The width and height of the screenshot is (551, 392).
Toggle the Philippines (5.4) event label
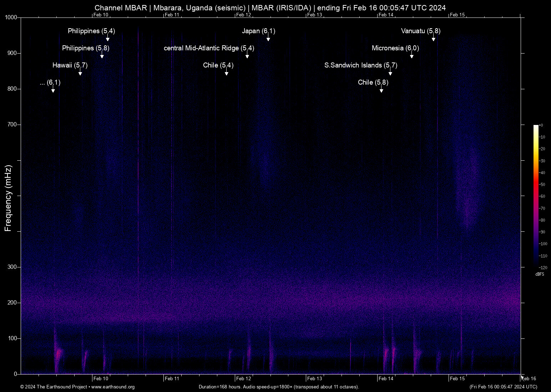coord(91,31)
